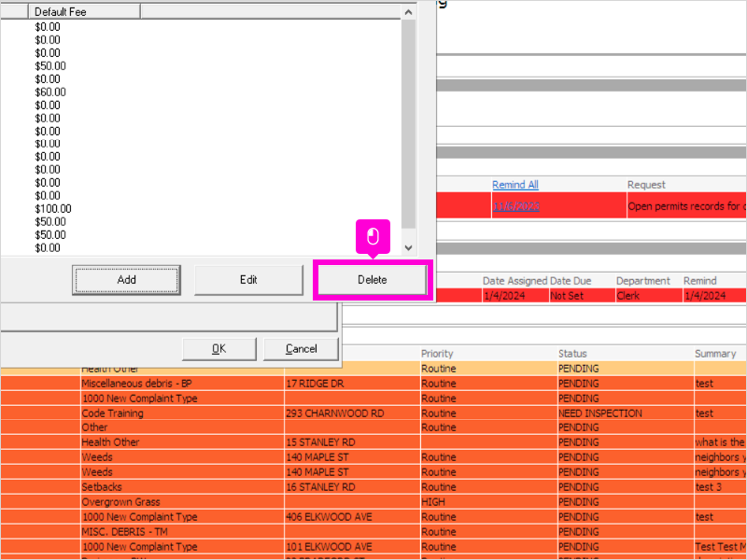Click the Date Due column header
The width and height of the screenshot is (747, 560).
[571, 281]
